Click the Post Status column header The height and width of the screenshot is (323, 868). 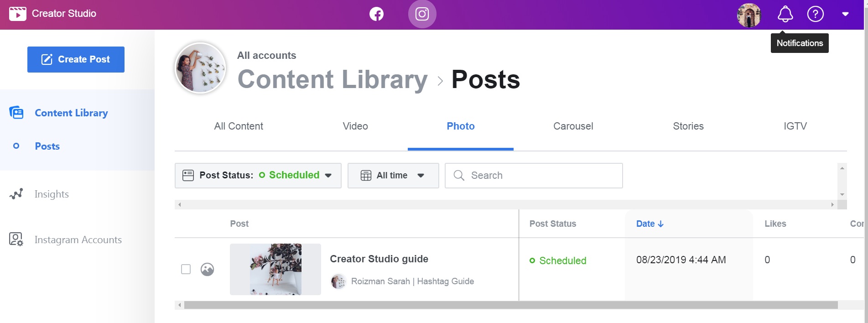coord(553,224)
